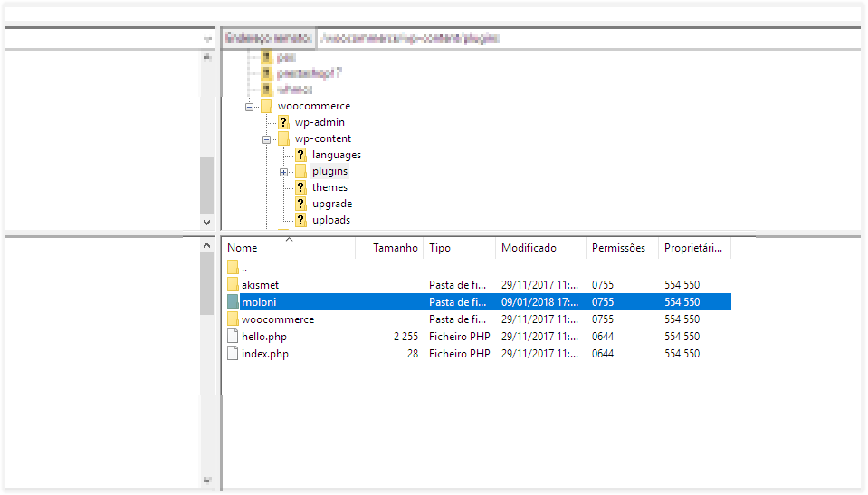
Task: Click index.php size value 28
Action: click(x=413, y=353)
